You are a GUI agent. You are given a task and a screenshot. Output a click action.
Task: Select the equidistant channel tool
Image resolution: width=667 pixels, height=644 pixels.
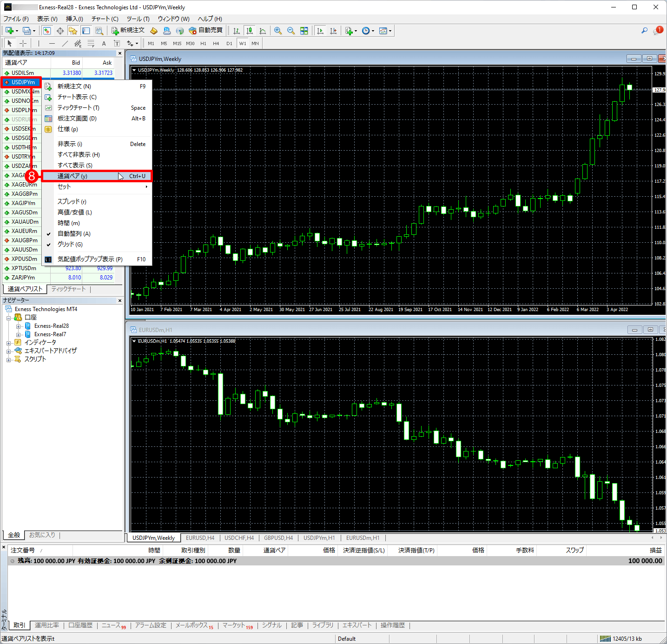pos(78,43)
